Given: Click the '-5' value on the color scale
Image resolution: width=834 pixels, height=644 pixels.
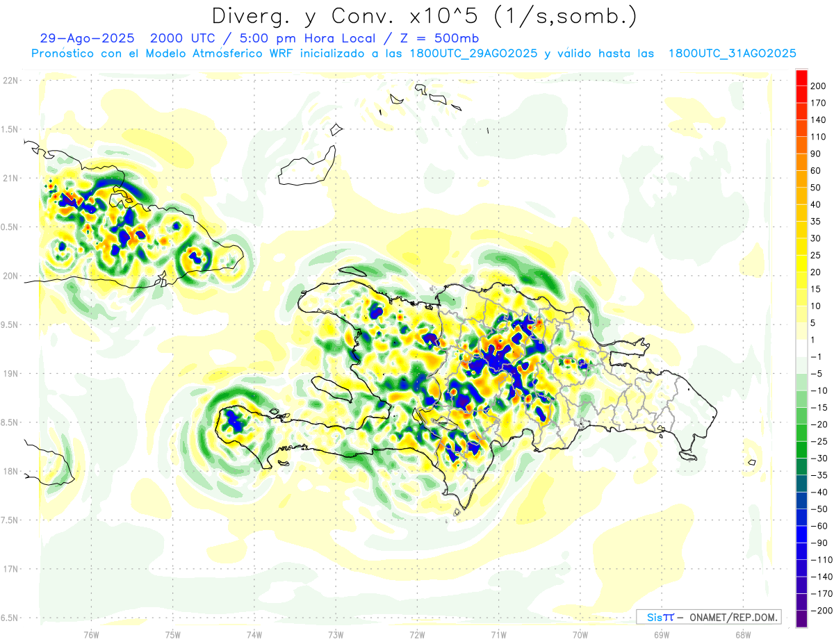Looking at the screenshot, I should [x=818, y=374].
